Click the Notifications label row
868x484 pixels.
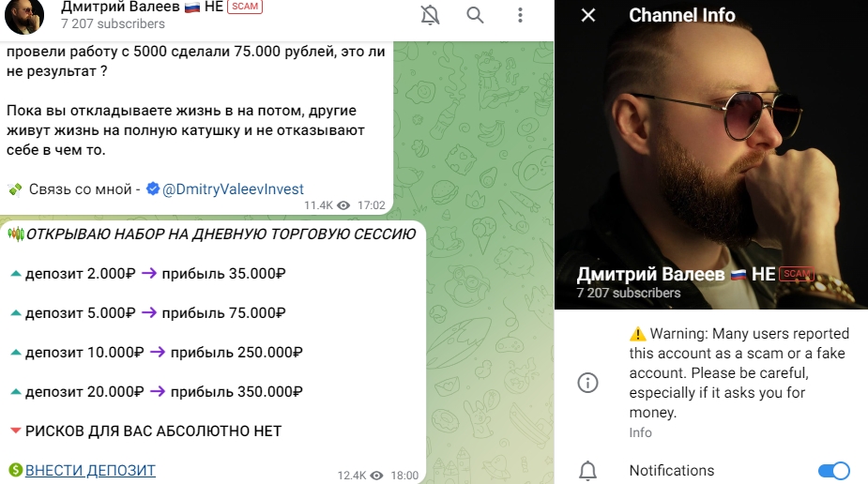(711, 471)
